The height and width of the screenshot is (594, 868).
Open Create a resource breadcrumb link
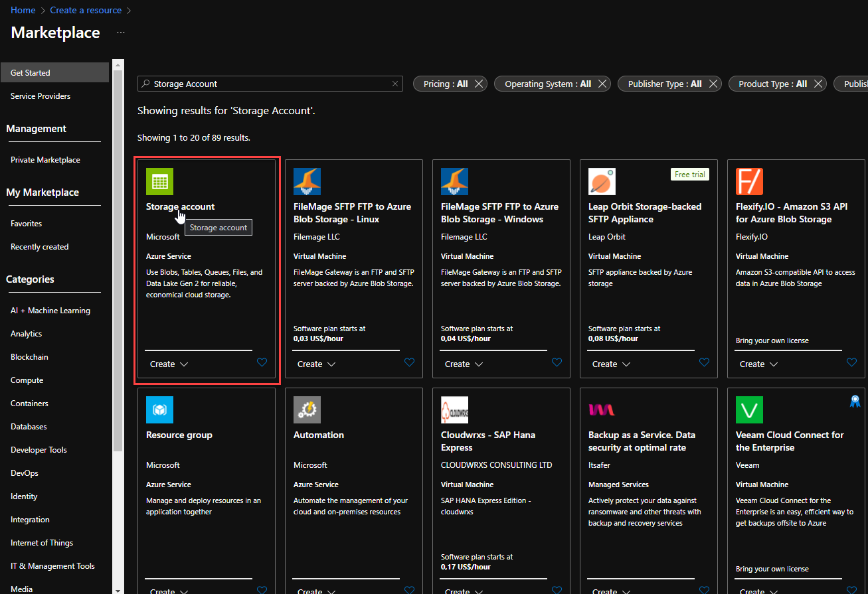pyautogui.click(x=86, y=10)
